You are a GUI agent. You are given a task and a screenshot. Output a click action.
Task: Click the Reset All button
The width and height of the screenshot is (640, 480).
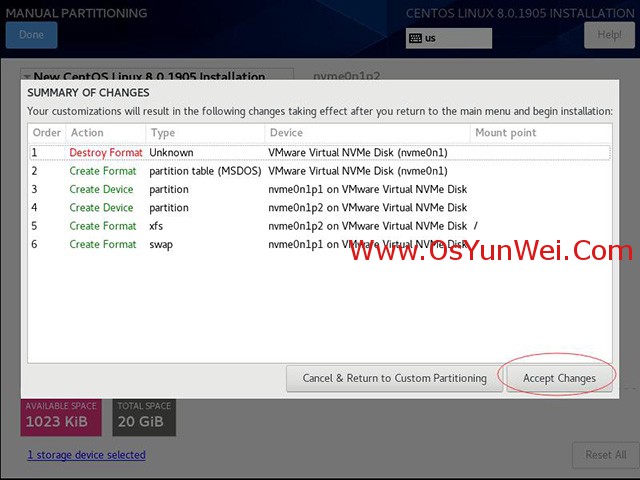[606, 455]
